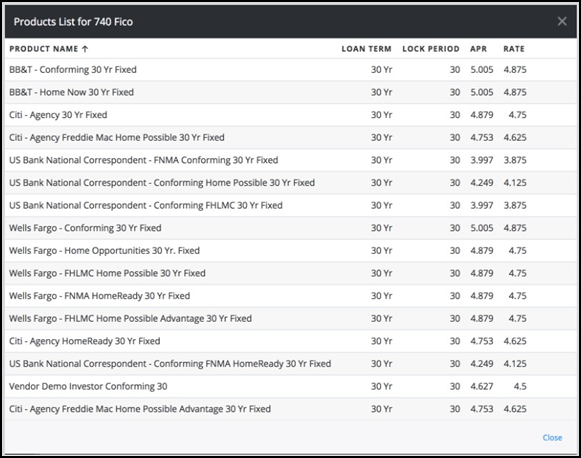Select BB&T - Conforming 30 Yr Fixed row
The width and height of the screenshot is (581, 458).
coord(290,70)
